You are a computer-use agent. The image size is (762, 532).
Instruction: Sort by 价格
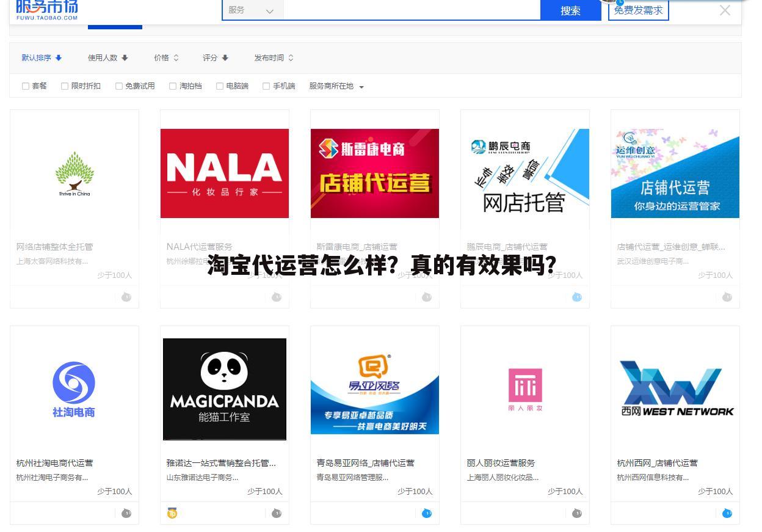166,58
